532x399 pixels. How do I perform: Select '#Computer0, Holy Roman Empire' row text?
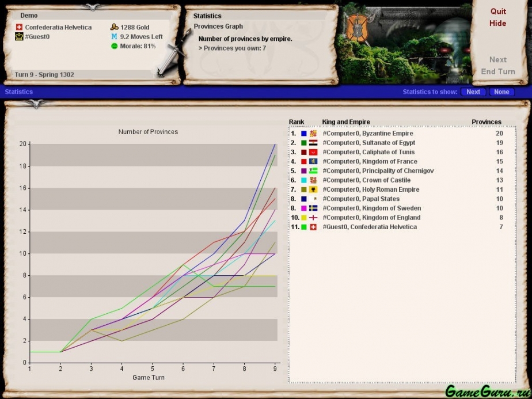(371, 189)
